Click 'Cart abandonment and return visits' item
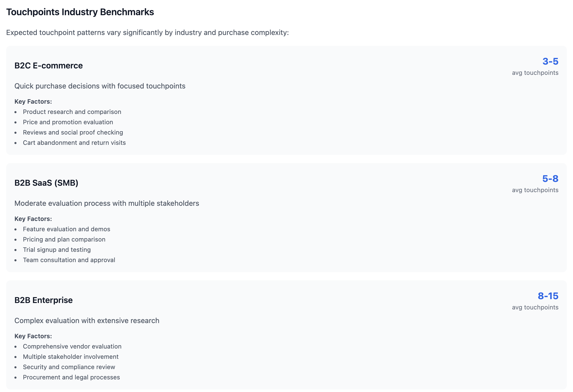 [74, 143]
